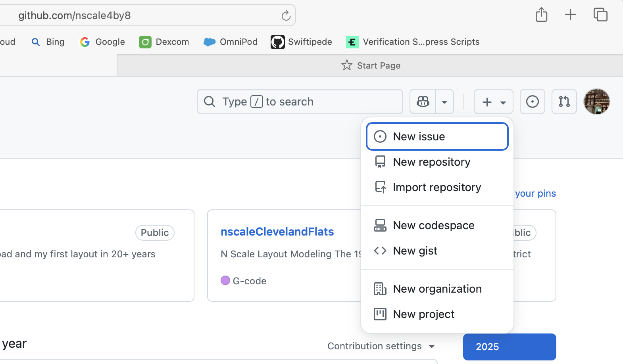623x364 pixels.
Task: Choose New codespace option
Action: point(437,225)
